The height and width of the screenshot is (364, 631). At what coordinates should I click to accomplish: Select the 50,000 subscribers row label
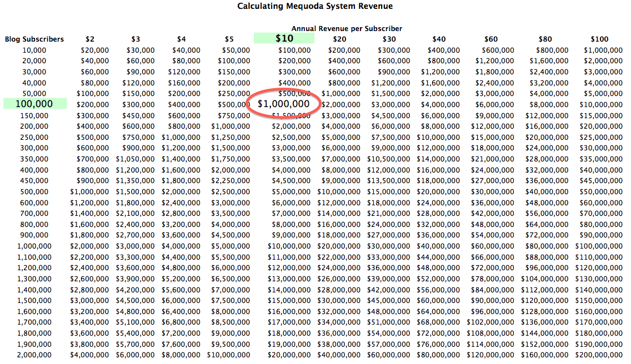pyautogui.click(x=34, y=94)
